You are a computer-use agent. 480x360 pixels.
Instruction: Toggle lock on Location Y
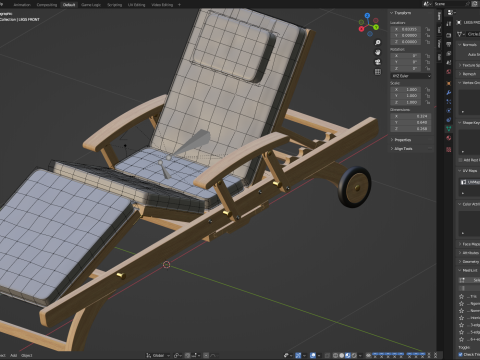coord(428,35)
